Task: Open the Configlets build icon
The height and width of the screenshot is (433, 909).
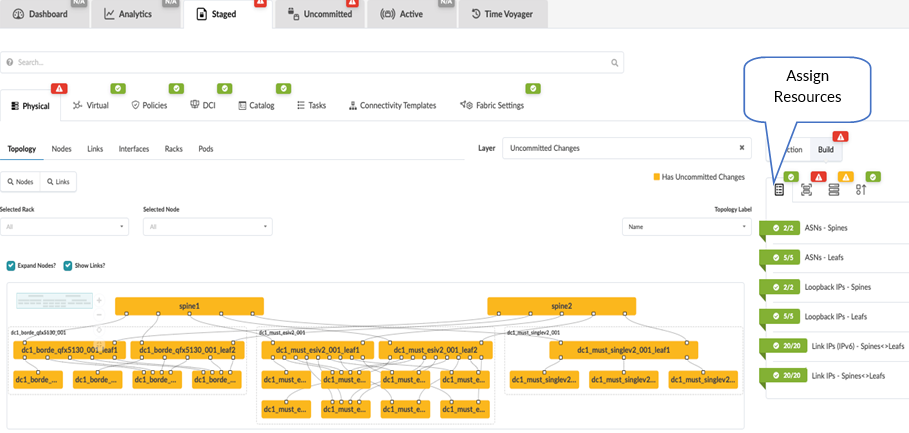Action: coord(861,190)
